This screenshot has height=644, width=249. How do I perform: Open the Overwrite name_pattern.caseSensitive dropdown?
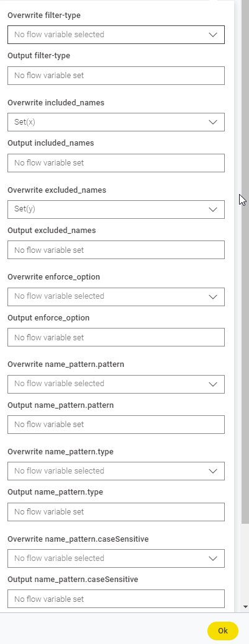point(116,558)
